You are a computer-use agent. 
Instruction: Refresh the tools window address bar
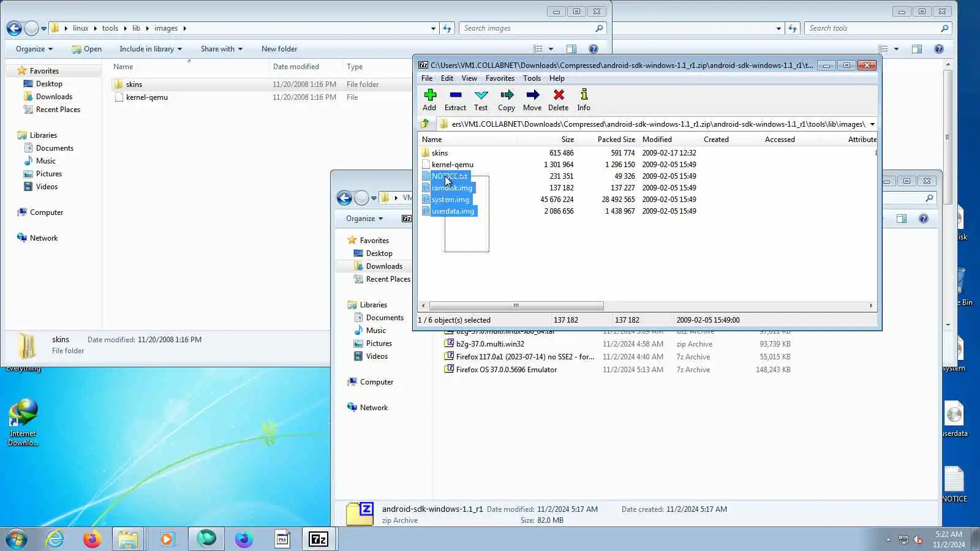pyautogui.click(x=793, y=28)
